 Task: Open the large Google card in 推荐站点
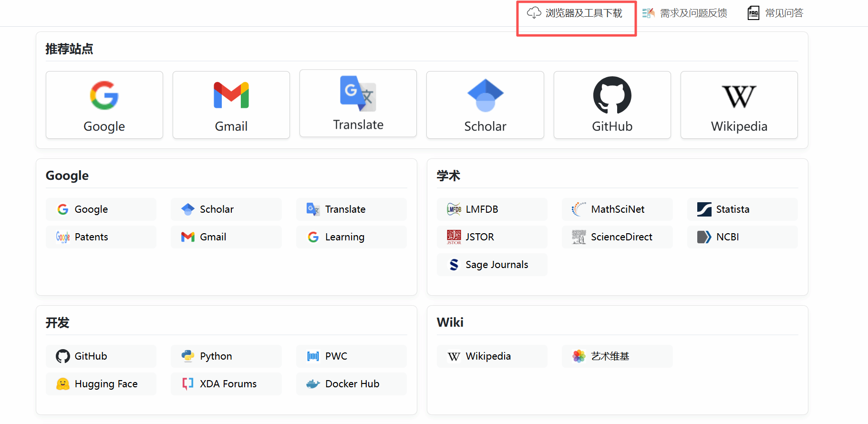coord(104,105)
